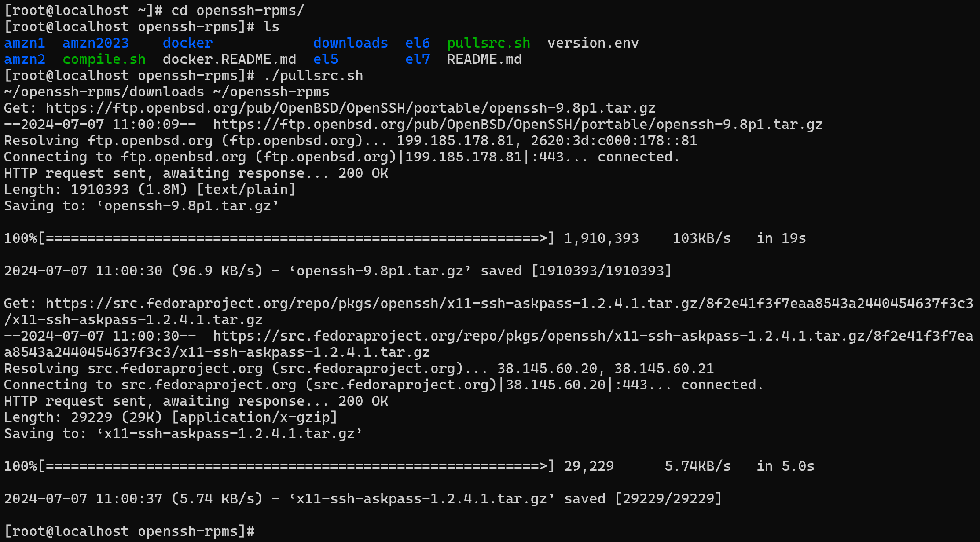Click the amzn1 directory name
The width and height of the screenshot is (980, 542).
click(25, 43)
